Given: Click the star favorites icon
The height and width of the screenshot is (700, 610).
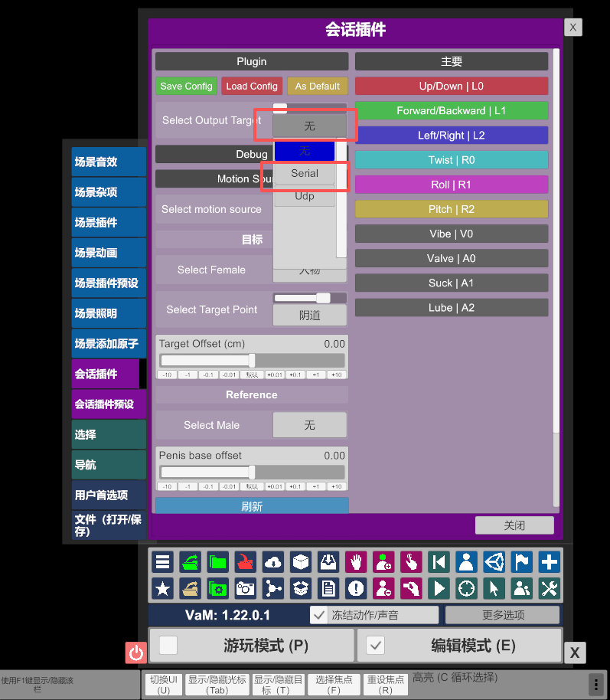Looking at the screenshot, I should pos(162,588).
